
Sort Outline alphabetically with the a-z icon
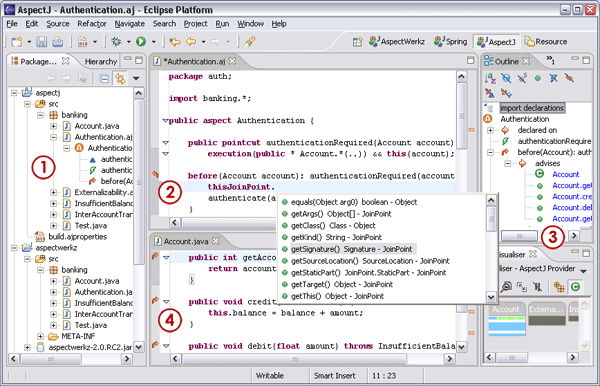point(490,78)
